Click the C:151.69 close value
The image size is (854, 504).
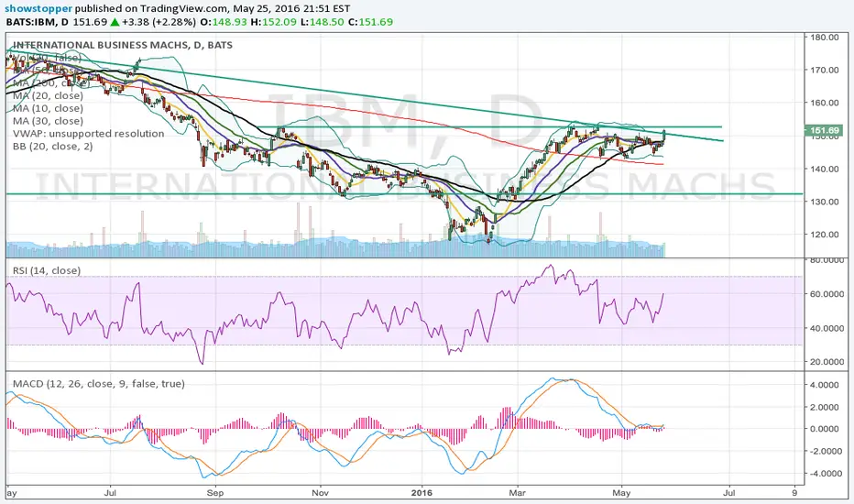370,22
